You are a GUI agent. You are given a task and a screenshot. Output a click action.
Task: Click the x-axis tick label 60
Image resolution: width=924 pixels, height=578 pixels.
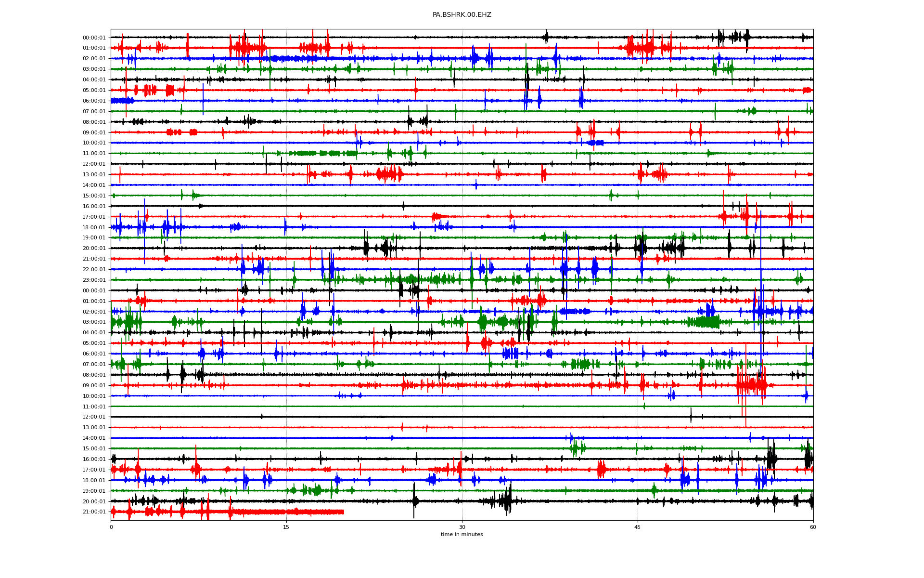813,527
